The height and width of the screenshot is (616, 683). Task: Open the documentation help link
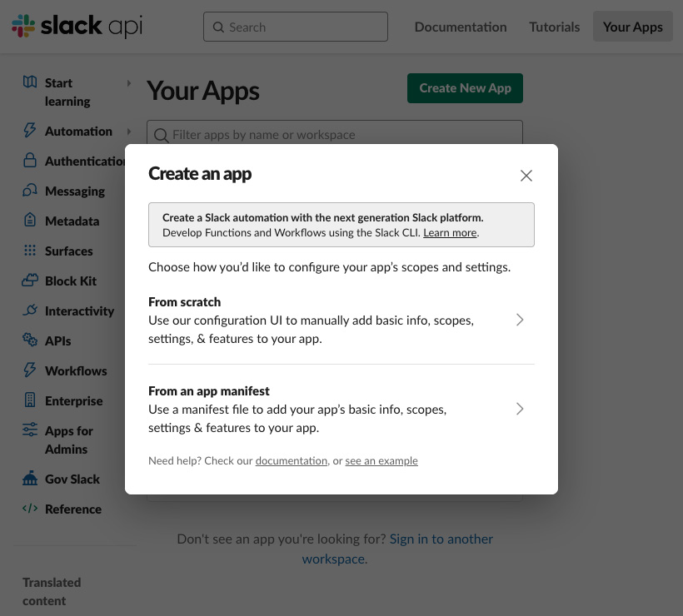(291, 460)
